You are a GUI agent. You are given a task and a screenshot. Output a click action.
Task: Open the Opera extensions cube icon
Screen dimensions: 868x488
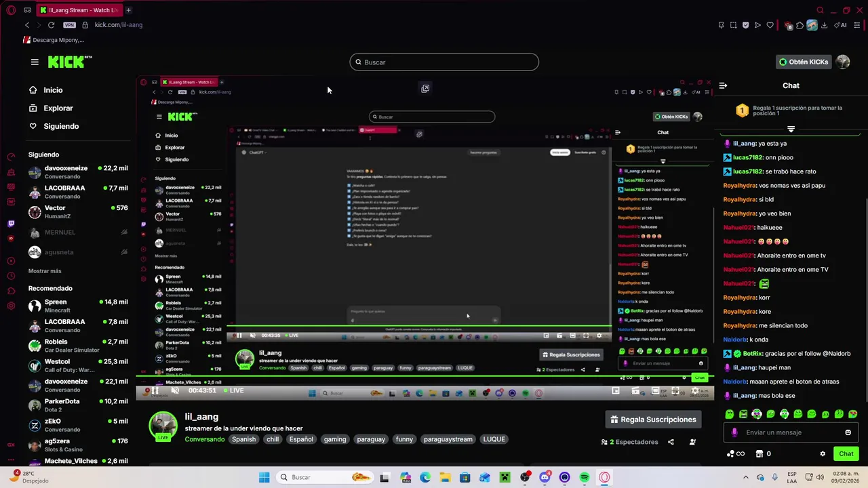point(800,25)
